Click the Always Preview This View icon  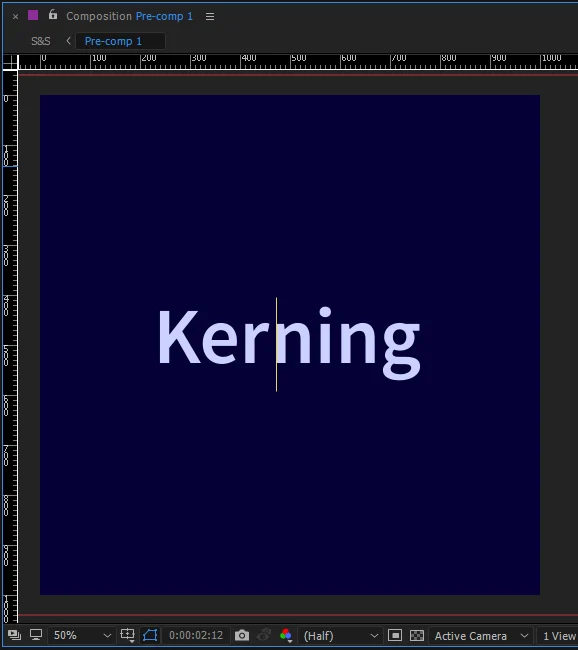(15, 635)
